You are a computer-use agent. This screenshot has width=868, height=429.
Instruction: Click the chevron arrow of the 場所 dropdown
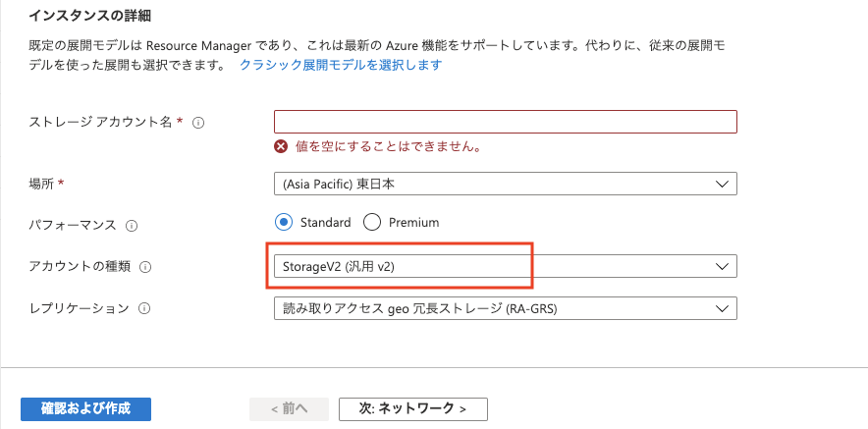coord(722,185)
